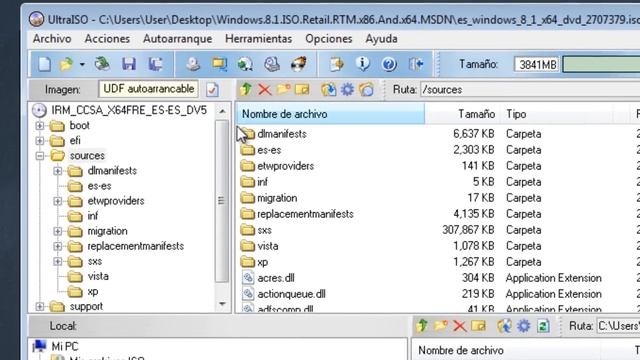Image resolution: width=640 pixels, height=360 pixels.
Task: Click the gear icon in Local pane
Action: click(524, 326)
